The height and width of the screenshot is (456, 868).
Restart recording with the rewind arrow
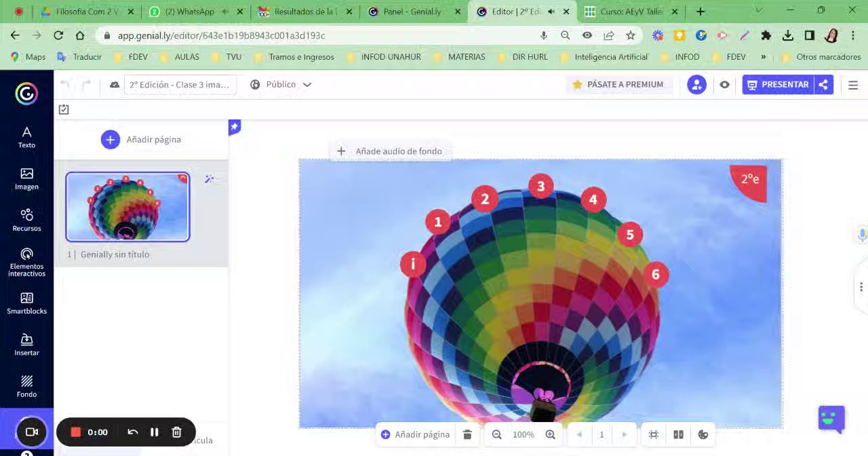click(x=133, y=432)
